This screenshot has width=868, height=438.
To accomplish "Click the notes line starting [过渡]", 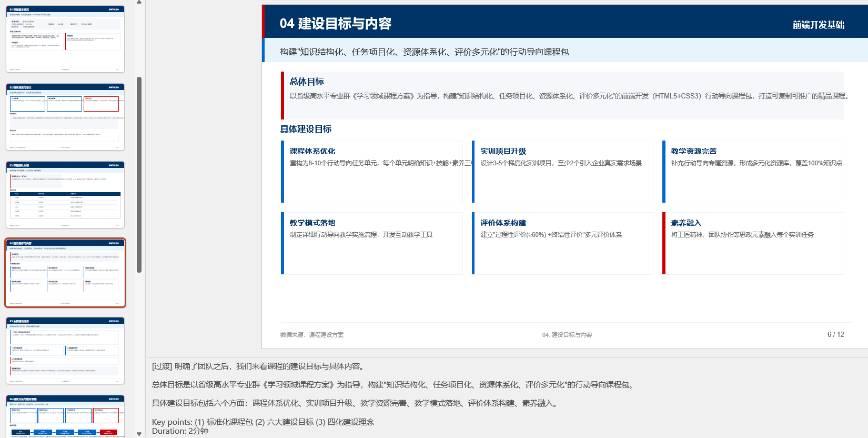I will pyautogui.click(x=258, y=366).
